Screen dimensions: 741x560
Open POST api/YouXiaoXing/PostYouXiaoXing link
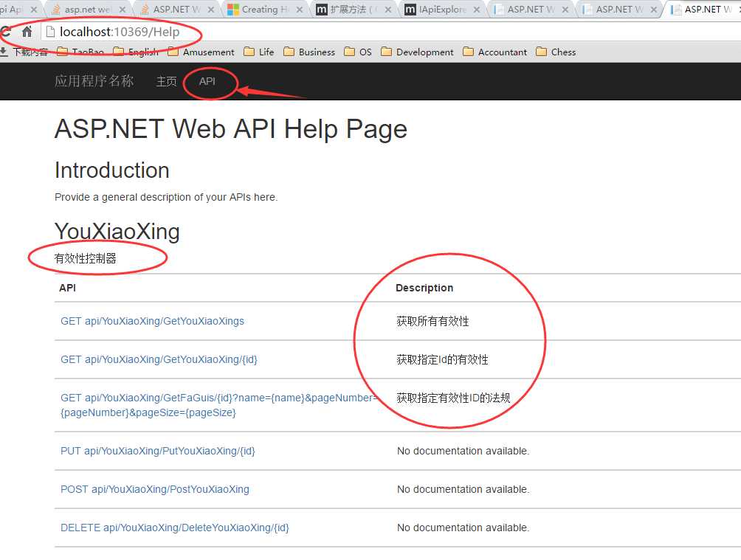[x=154, y=490]
